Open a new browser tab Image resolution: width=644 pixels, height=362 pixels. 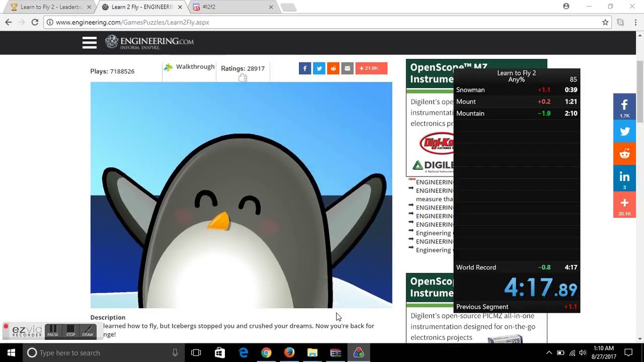click(288, 7)
